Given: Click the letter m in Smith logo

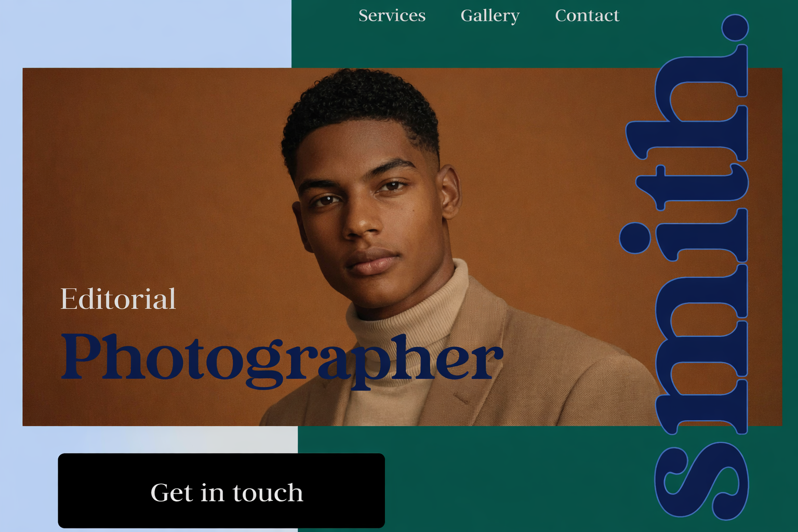Looking at the screenshot, I should click(x=700, y=348).
